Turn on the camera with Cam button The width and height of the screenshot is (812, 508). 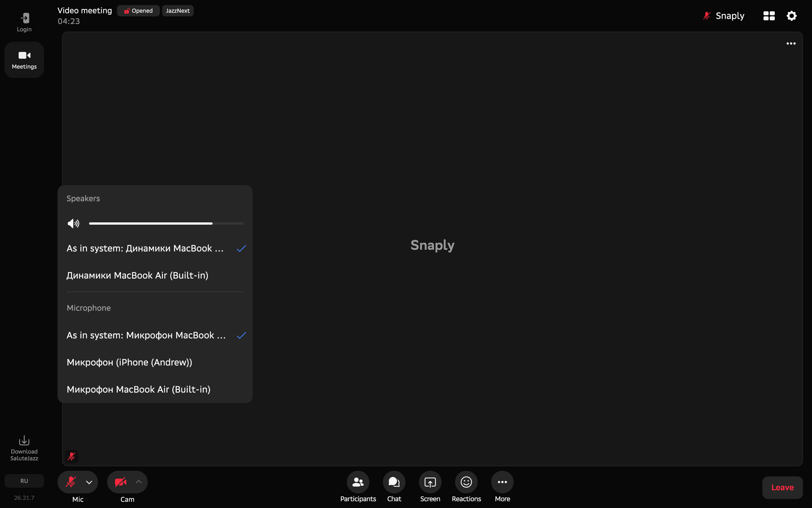coord(120,482)
